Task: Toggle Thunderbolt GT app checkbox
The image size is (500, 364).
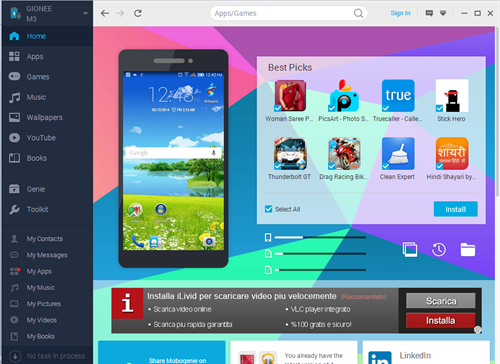Action: tap(278, 166)
